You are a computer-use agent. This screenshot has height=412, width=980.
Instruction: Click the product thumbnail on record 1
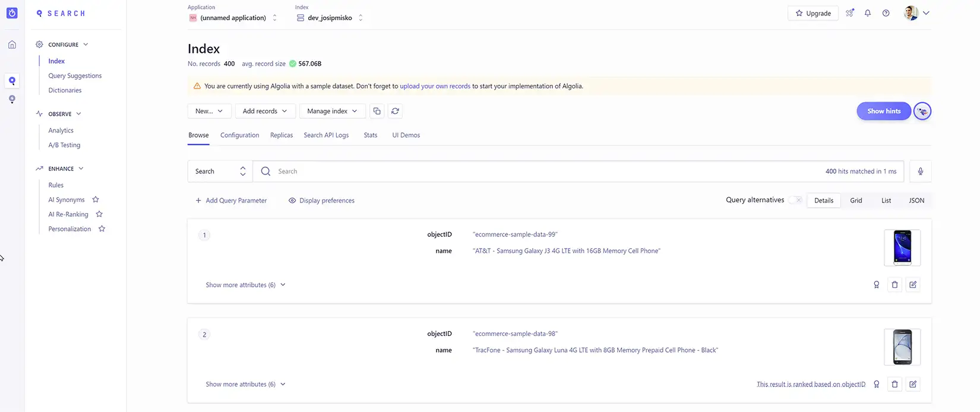pyautogui.click(x=902, y=248)
